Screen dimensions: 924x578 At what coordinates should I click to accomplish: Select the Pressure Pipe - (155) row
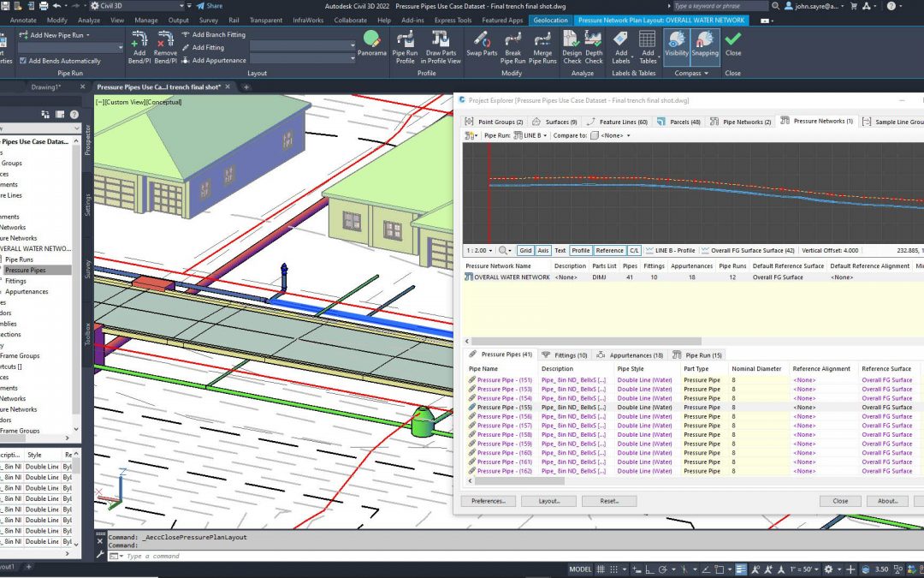tap(694, 408)
